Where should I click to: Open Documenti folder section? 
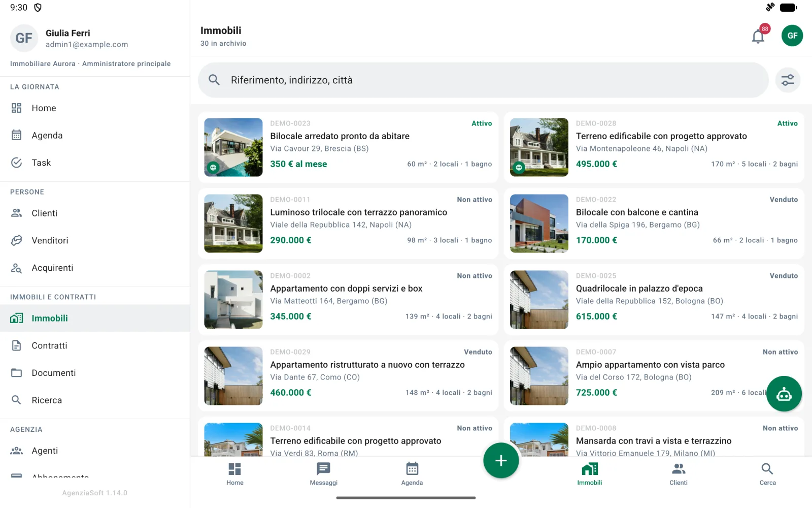point(95,373)
